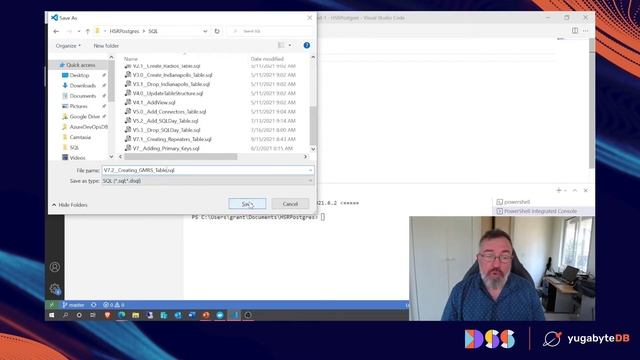The width and height of the screenshot is (640, 360).
Task: Open the remote indicator in status bar
Action: click(51, 305)
